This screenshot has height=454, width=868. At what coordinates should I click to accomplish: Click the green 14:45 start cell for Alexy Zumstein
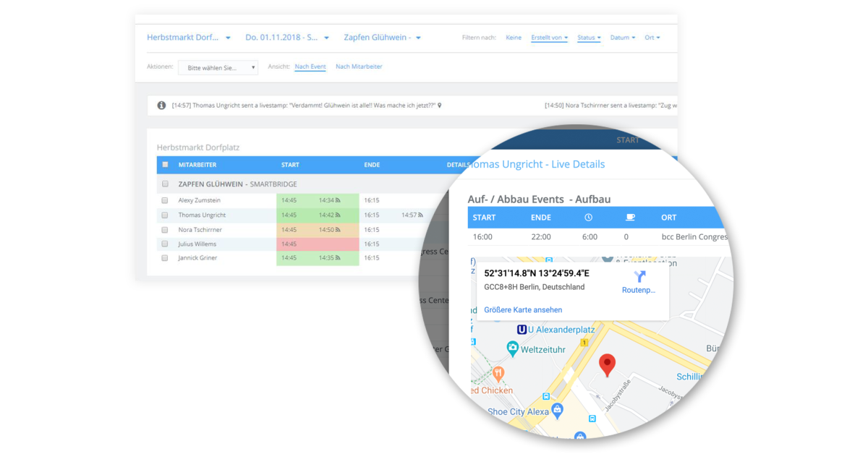[x=289, y=200]
